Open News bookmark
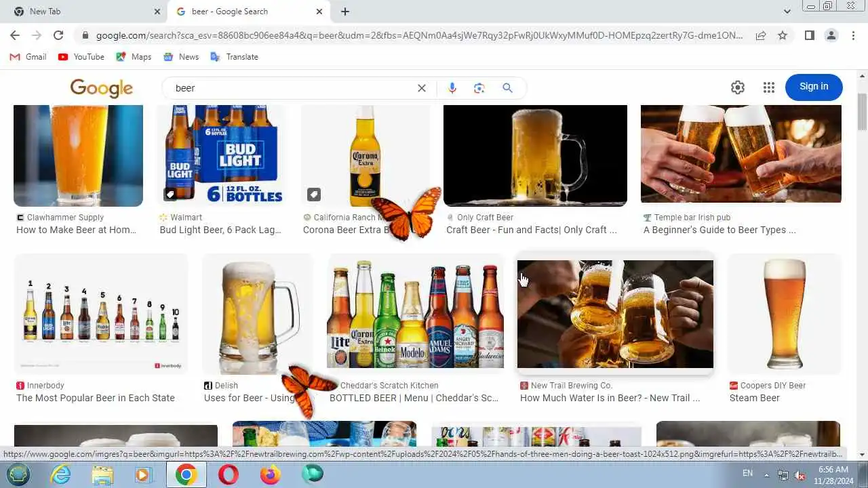 [x=181, y=57]
